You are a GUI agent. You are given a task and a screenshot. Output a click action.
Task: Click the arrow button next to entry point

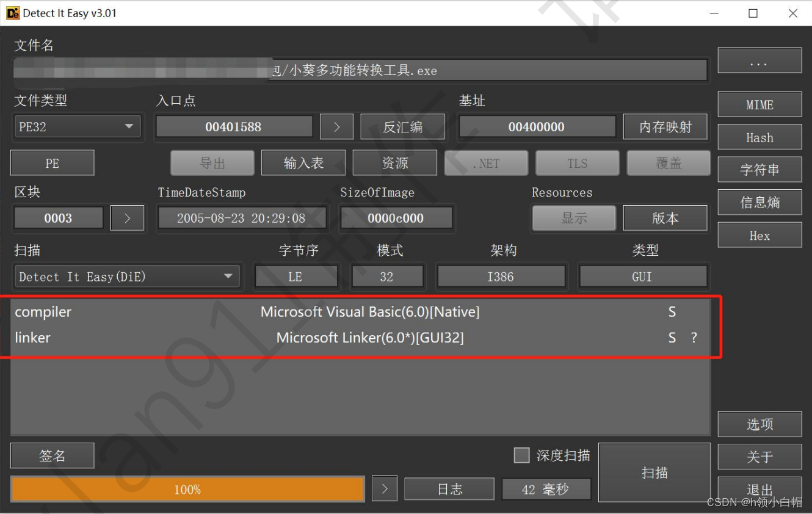(x=336, y=127)
